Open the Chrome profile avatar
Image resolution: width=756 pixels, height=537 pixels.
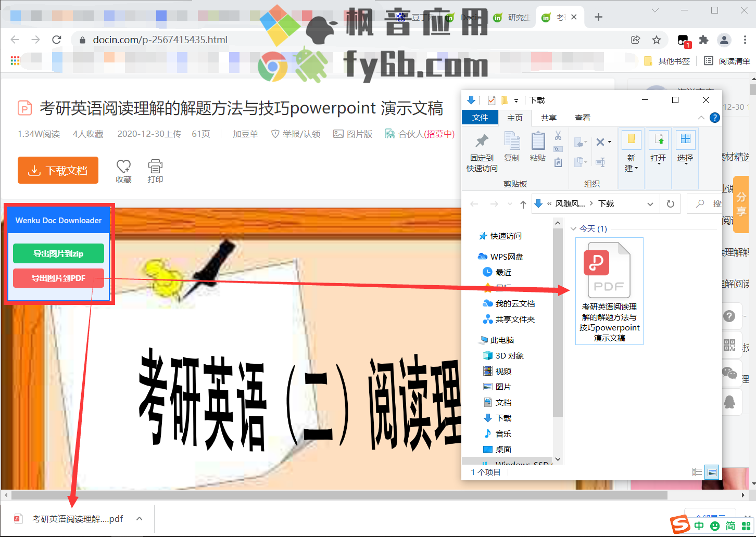724,40
